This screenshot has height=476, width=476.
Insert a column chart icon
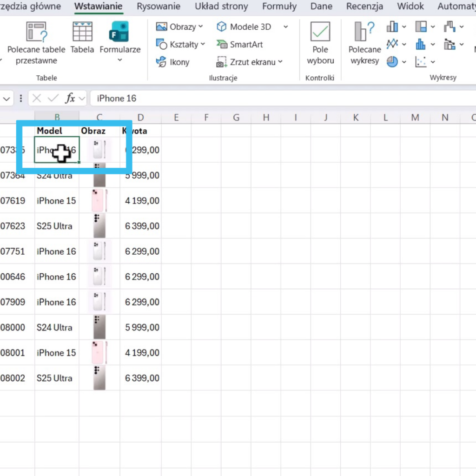pyautogui.click(x=393, y=26)
